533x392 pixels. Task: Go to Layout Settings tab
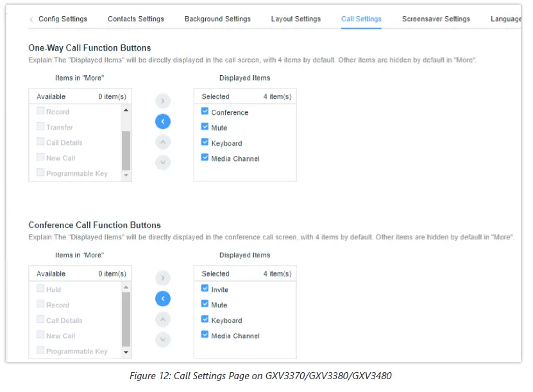(x=296, y=19)
